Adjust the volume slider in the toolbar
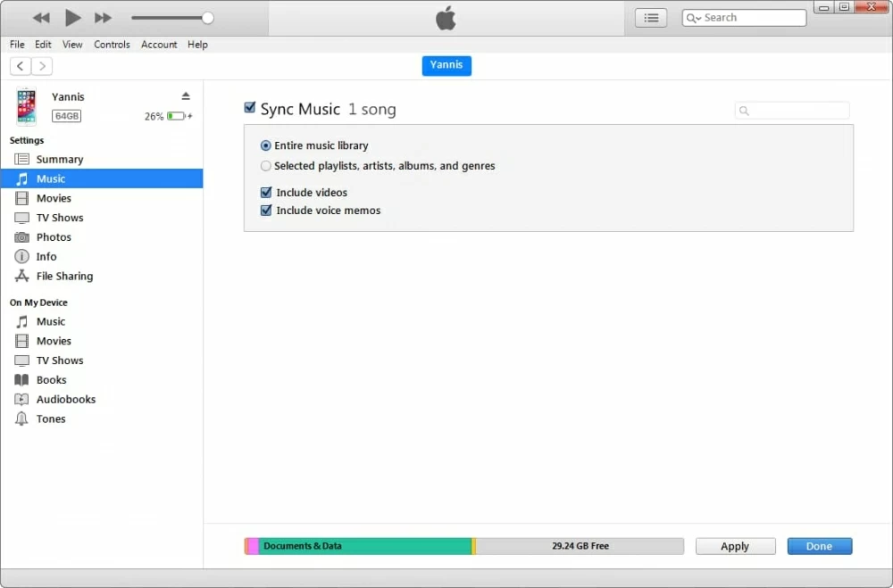The height and width of the screenshot is (588, 893). coord(207,17)
